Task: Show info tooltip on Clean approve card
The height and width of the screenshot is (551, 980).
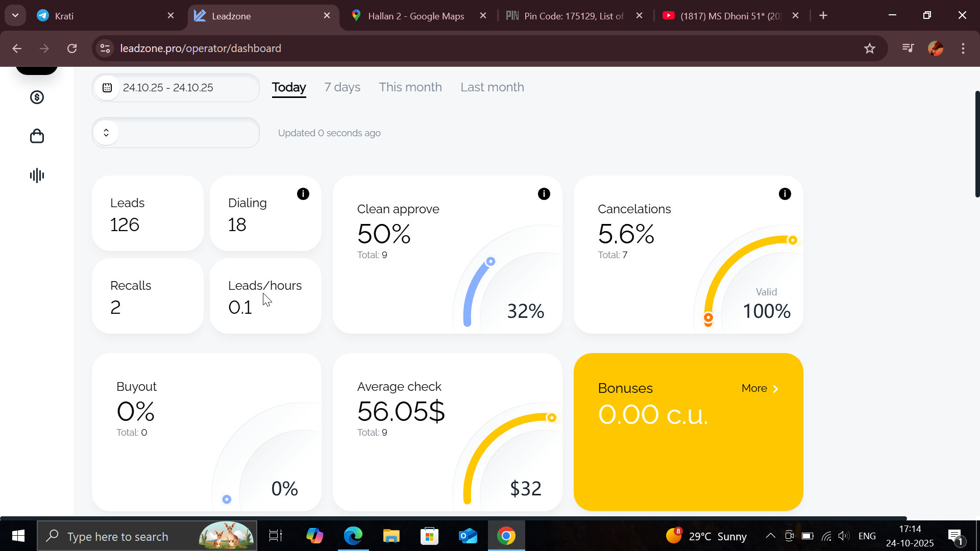Action: click(x=544, y=194)
